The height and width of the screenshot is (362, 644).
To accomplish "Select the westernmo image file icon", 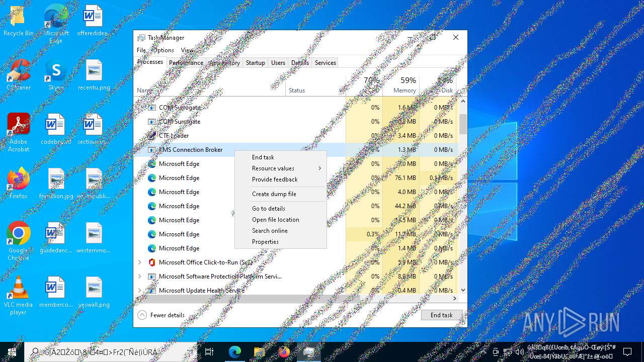I will click(x=94, y=238).
